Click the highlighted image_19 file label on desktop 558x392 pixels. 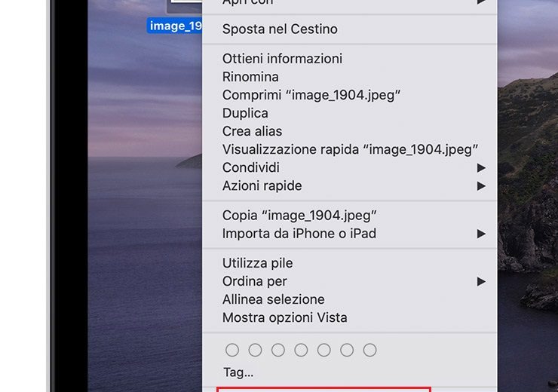(176, 26)
